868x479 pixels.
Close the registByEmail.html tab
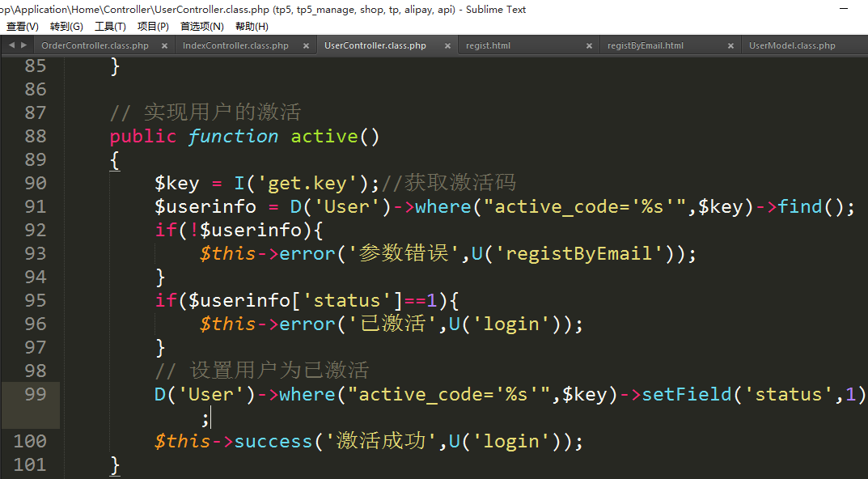point(730,46)
